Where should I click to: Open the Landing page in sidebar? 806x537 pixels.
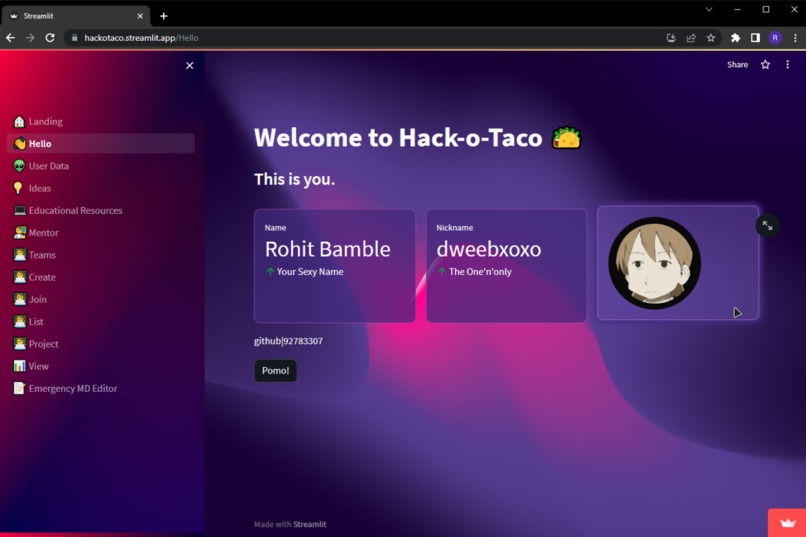click(x=100, y=121)
